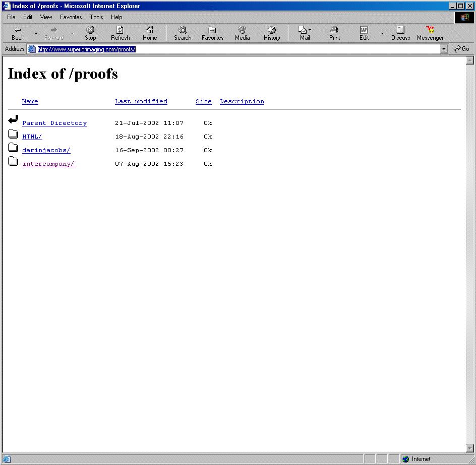476x465 pixels.
Task: Open the Tools menu
Action: (96, 17)
